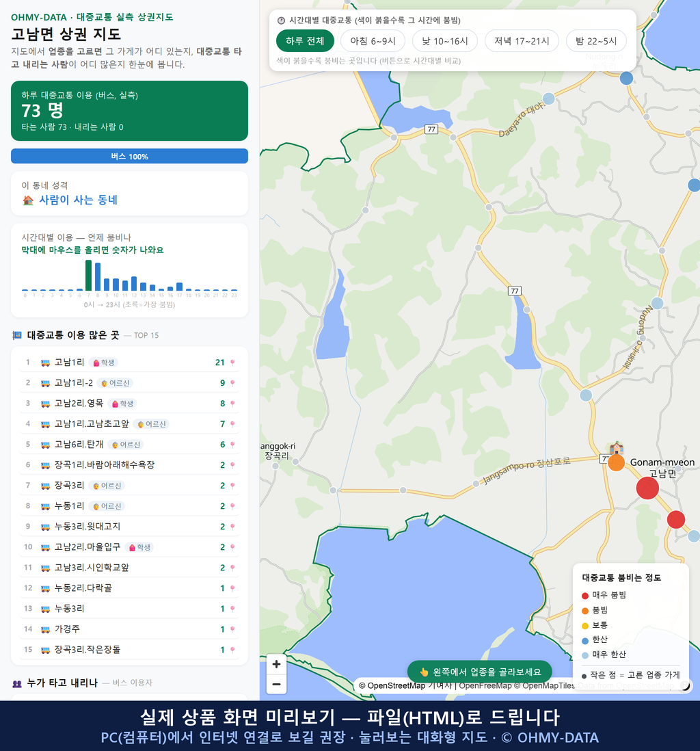Select the 고남3리.시인학교앞 stop row
700x751 pixels.
[129, 568]
